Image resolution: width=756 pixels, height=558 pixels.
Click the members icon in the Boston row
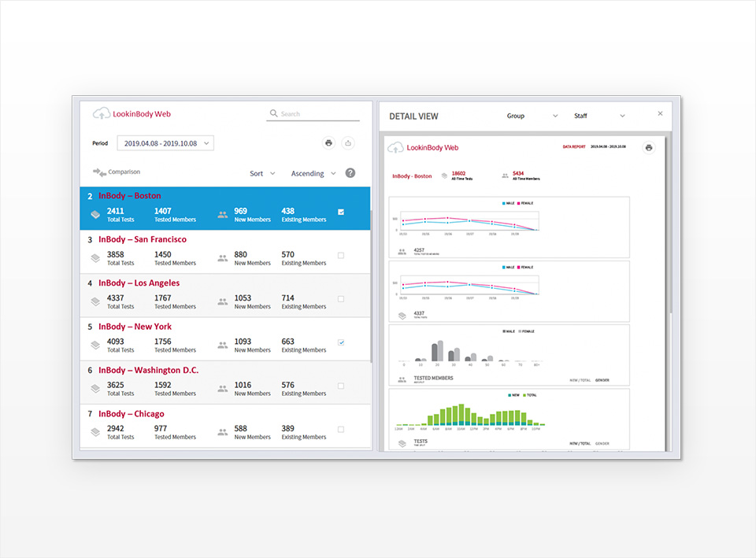click(x=222, y=215)
